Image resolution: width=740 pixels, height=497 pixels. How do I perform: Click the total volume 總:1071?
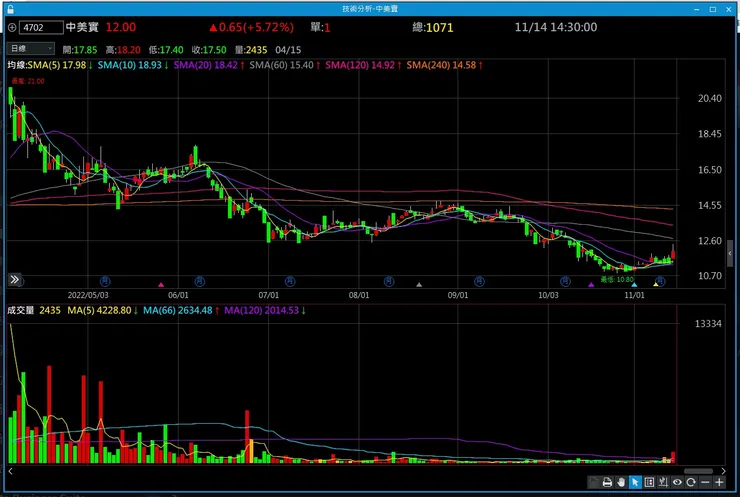click(433, 27)
